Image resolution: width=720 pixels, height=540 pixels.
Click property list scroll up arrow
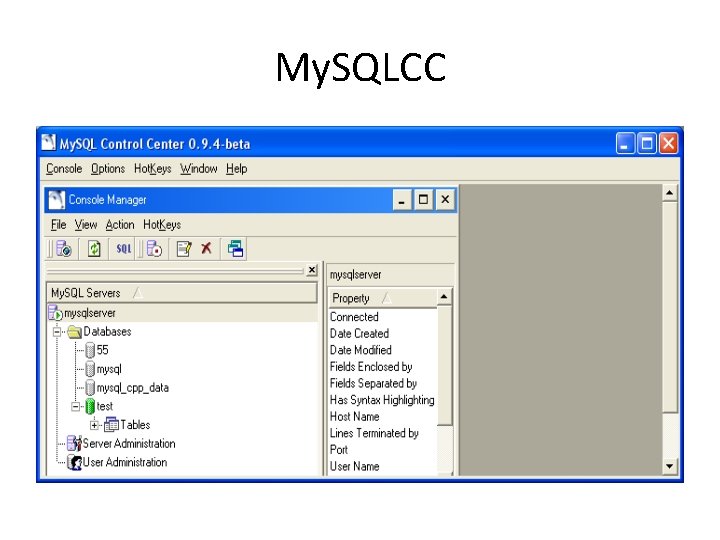point(444,297)
